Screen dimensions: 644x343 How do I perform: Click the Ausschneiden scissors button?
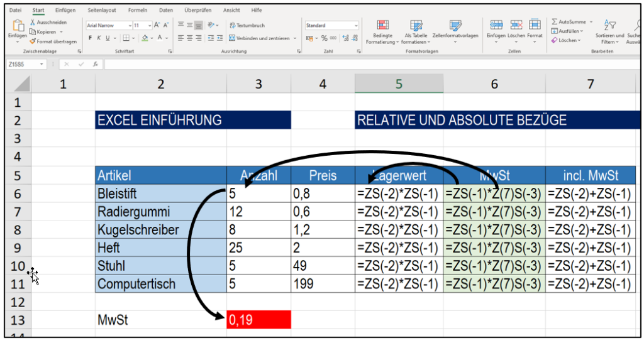[x=48, y=22]
